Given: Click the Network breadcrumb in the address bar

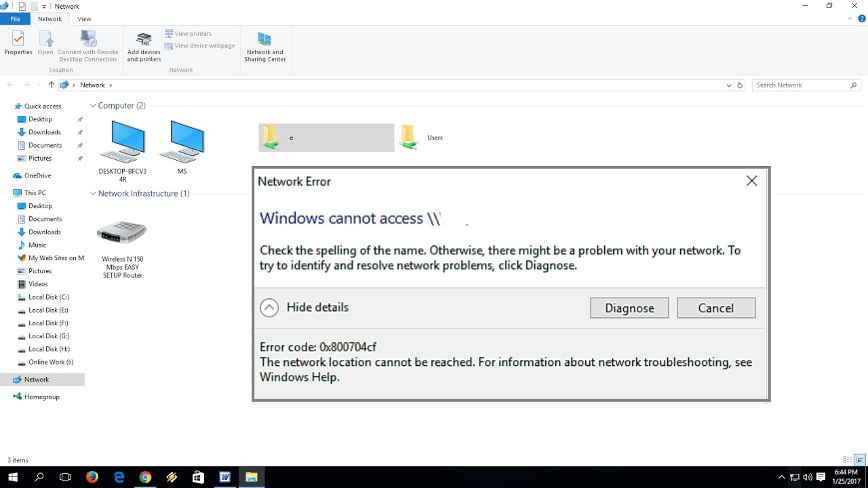Looking at the screenshot, I should (x=92, y=85).
